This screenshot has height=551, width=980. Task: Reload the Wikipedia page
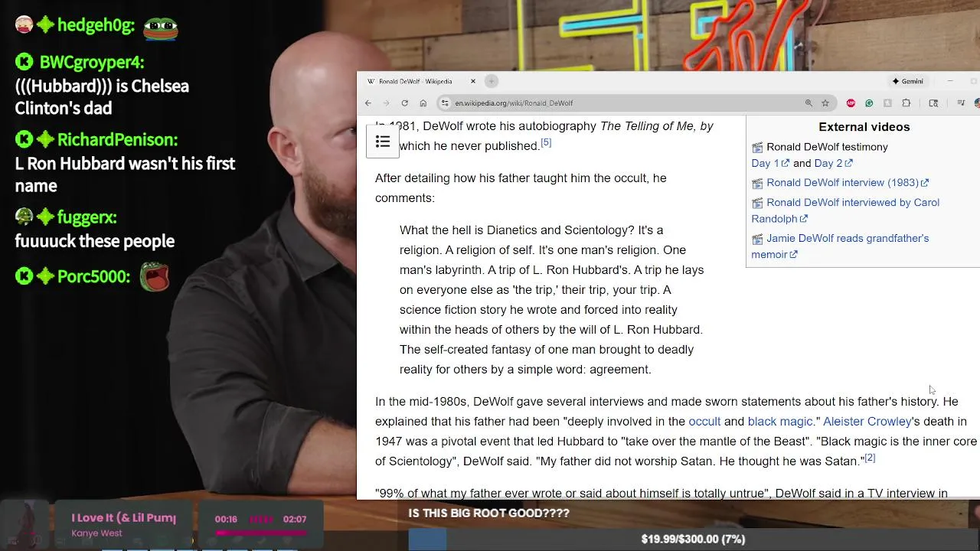[404, 103]
